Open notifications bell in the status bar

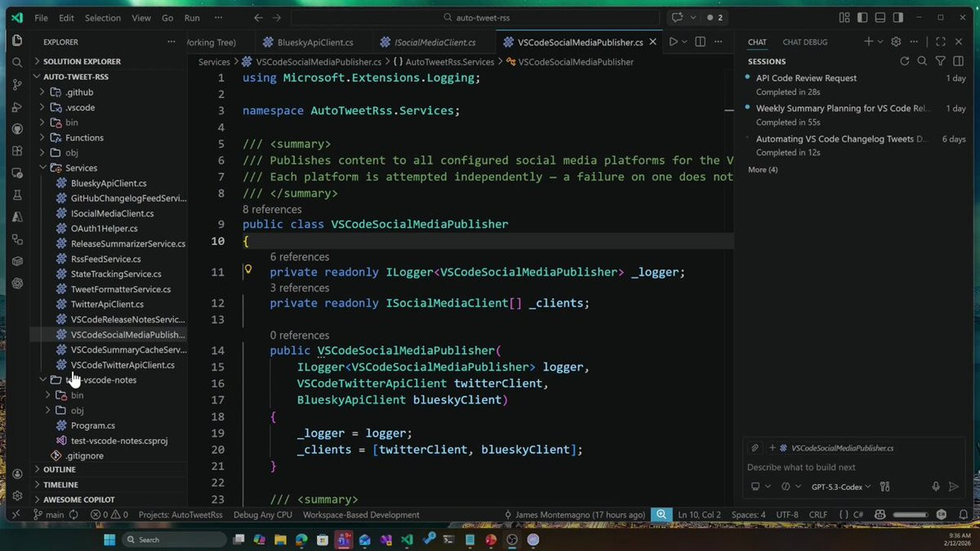pos(964,515)
